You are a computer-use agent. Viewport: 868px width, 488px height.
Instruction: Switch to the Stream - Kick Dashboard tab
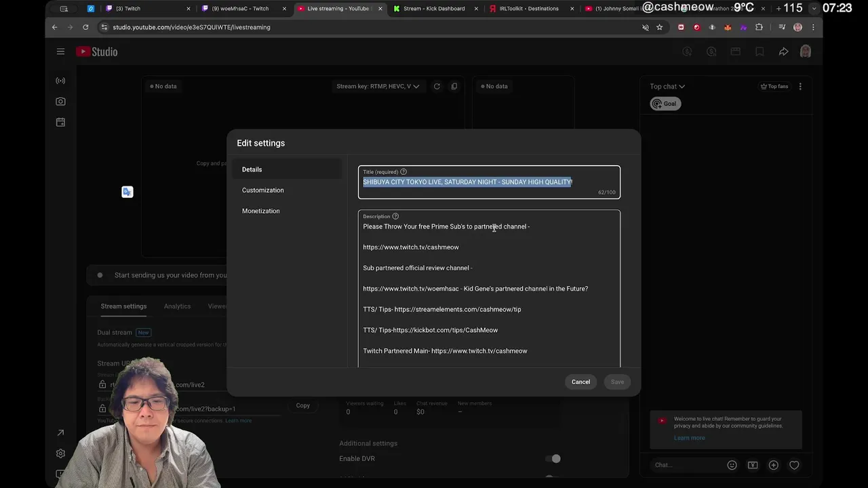(435, 9)
